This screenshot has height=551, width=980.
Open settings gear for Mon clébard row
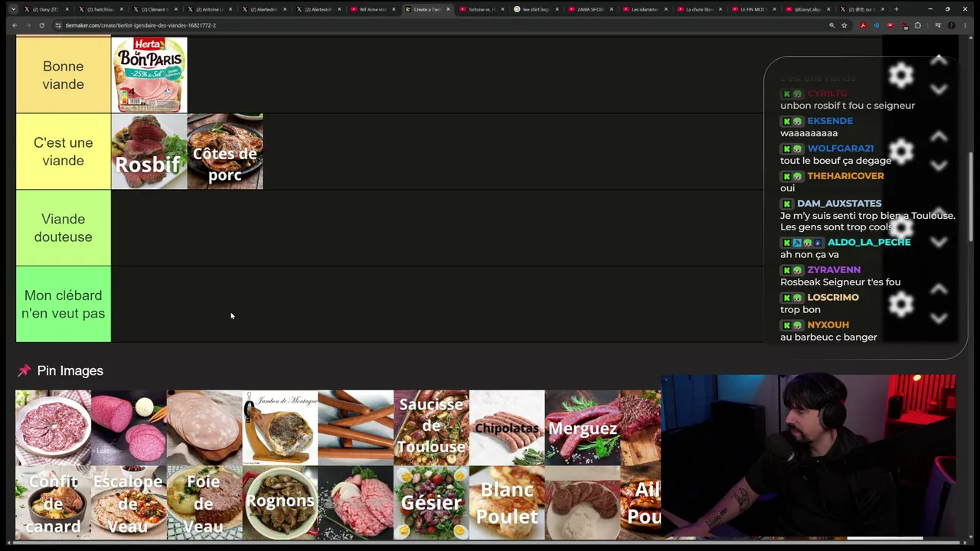tap(901, 305)
